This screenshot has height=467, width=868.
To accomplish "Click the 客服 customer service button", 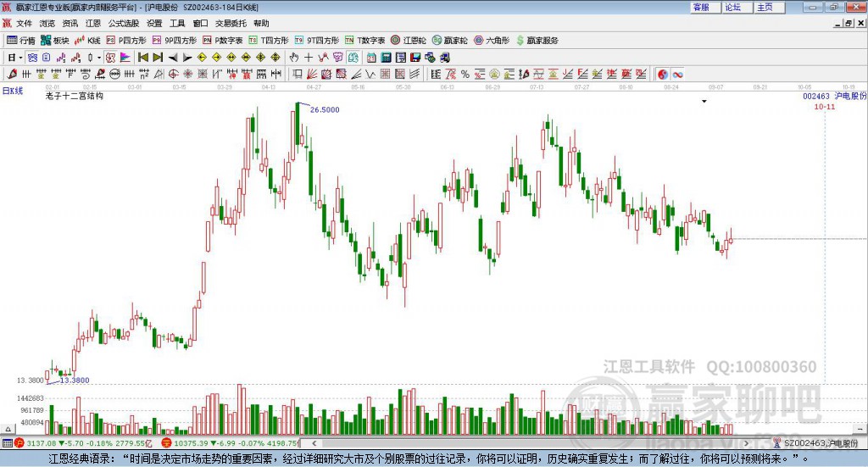I will coord(704,7).
